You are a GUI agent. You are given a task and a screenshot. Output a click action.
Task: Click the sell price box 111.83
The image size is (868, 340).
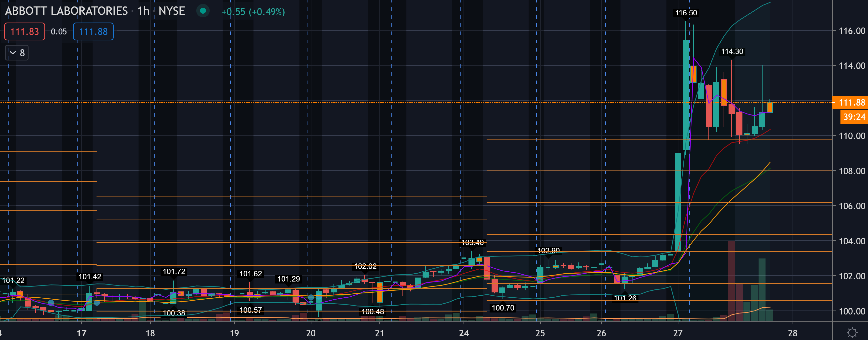(25, 32)
